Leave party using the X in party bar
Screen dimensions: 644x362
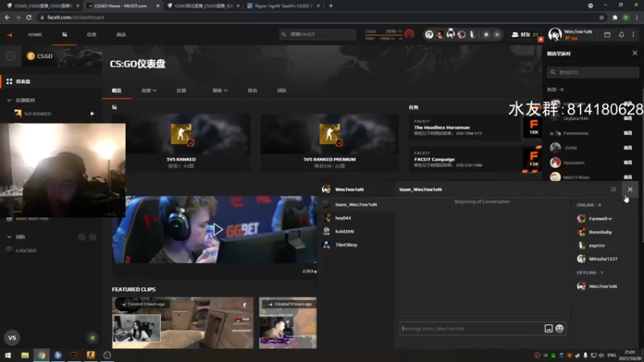[497, 35]
